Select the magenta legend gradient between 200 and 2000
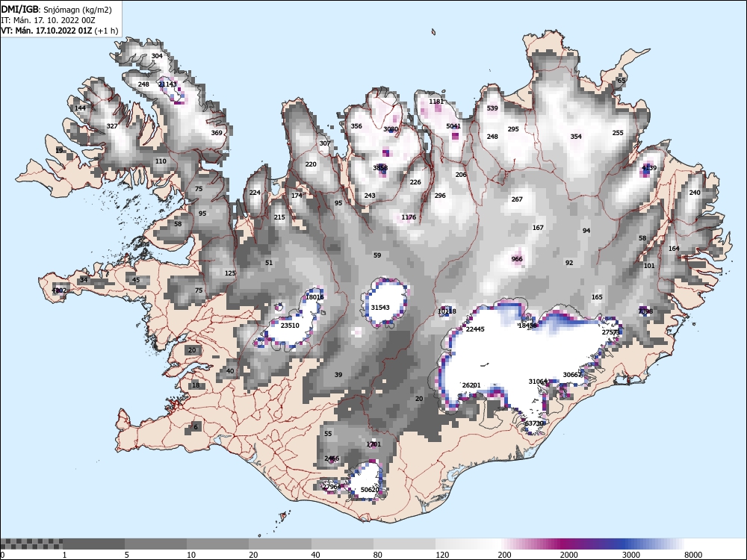Screen dimensions: 747x560 pyautogui.click(x=529, y=544)
